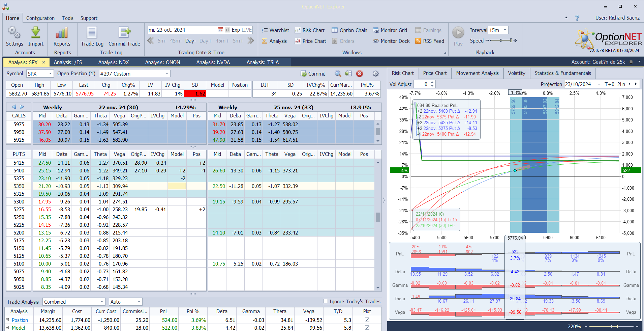Open the Auto dropdown beside Combined

[139, 302]
